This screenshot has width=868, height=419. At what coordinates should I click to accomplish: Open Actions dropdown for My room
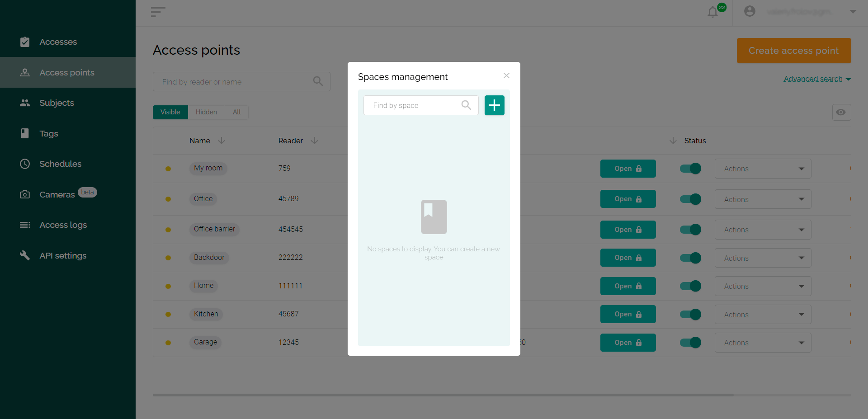763,169
